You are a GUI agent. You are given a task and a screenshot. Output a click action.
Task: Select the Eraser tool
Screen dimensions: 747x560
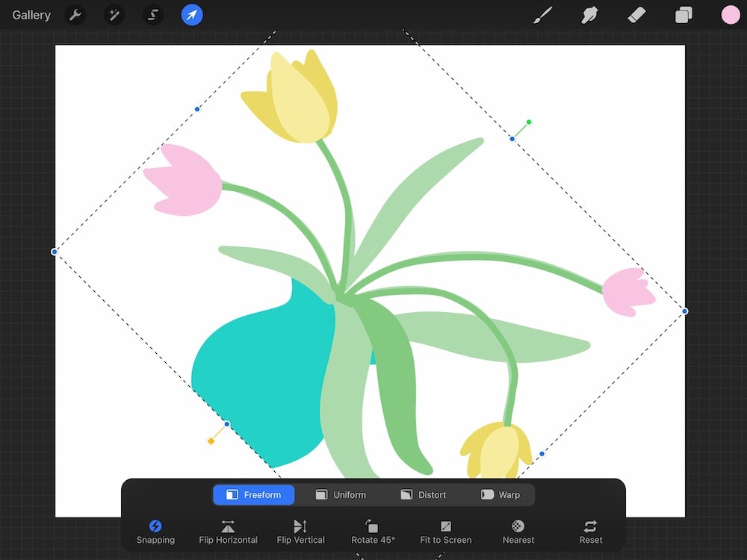pos(636,15)
